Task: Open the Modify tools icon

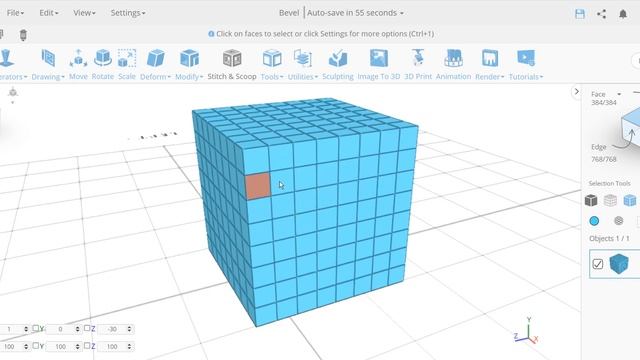Action: point(189,58)
